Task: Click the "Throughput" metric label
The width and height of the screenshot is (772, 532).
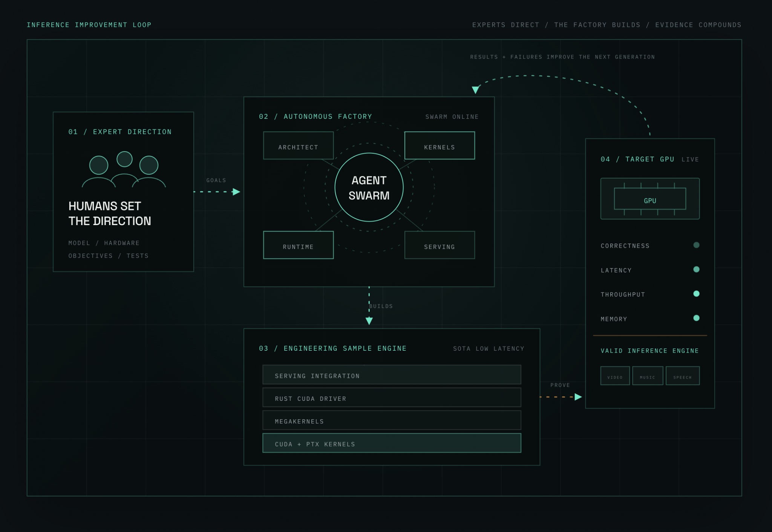Action: pyautogui.click(x=623, y=294)
